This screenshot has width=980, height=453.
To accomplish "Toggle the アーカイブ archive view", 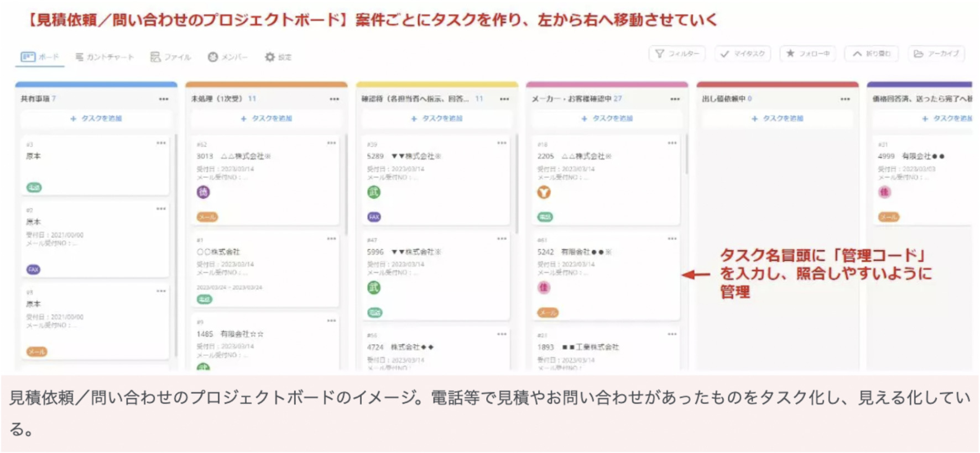I will (x=936, y=54).
